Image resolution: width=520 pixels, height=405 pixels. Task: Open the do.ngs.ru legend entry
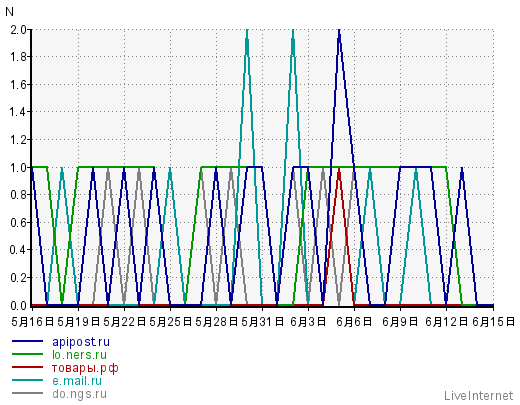[80, 394]
